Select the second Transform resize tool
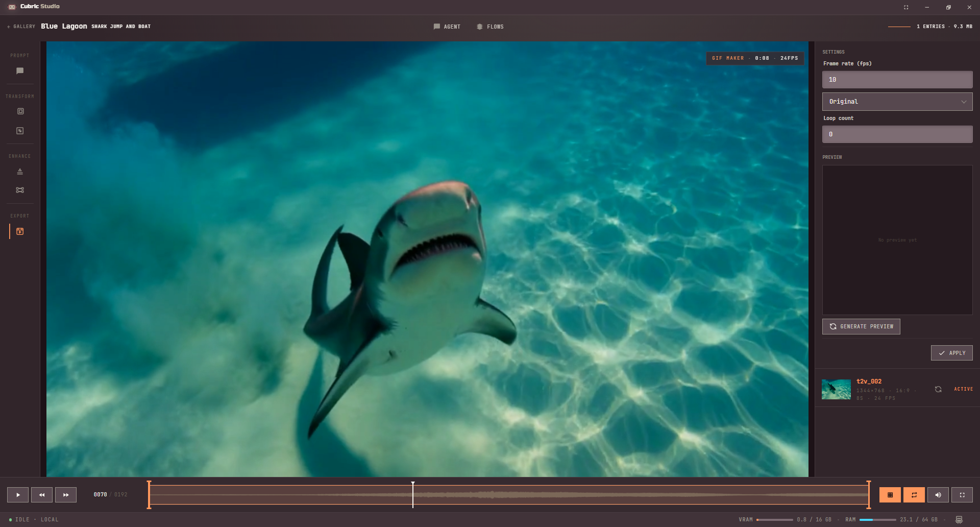This screenshot has width=980, height=527. pyautogui.click(x=20, y=131)
